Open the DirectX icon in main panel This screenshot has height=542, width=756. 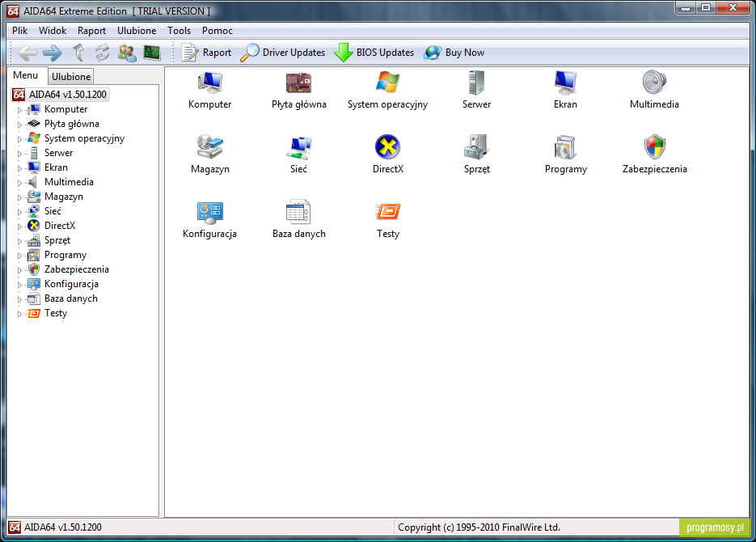tap(387, 147)
